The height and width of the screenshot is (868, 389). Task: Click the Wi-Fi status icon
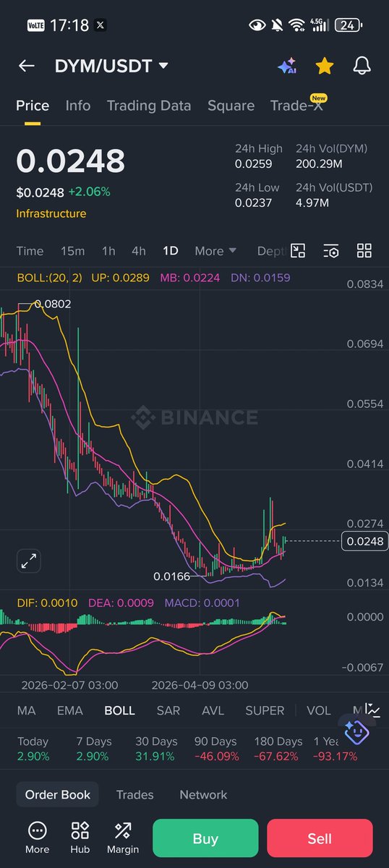pos(296,25)
